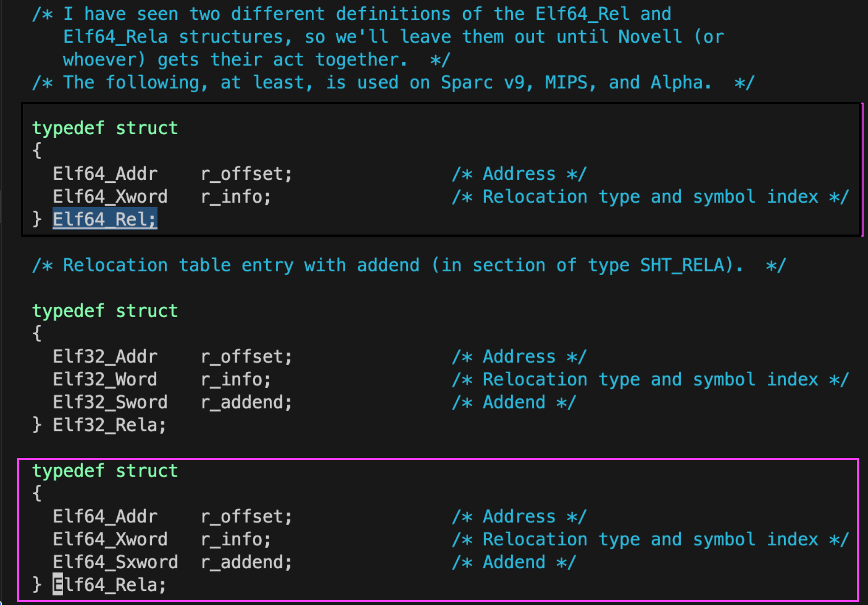868x605 pixels.
Task: Click 'MIPS,' in the comment line
Action: [570, 82]
